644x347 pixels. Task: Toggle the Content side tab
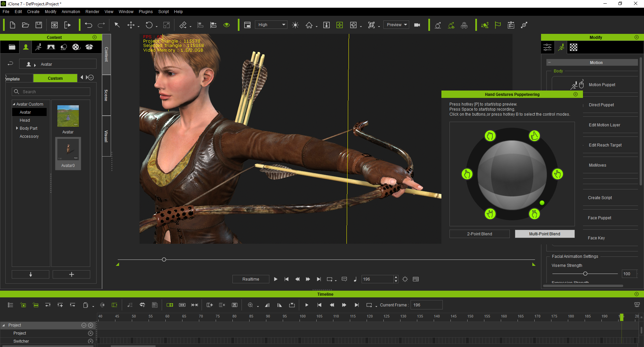(106, 54)
